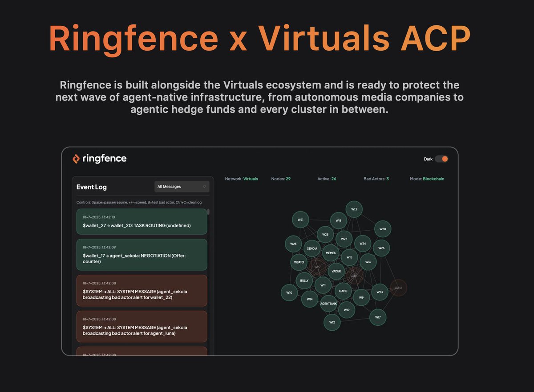534x392 pixels.
Task: Open the bad actor alert for agent_luna
Action: (x=142, y=326)
